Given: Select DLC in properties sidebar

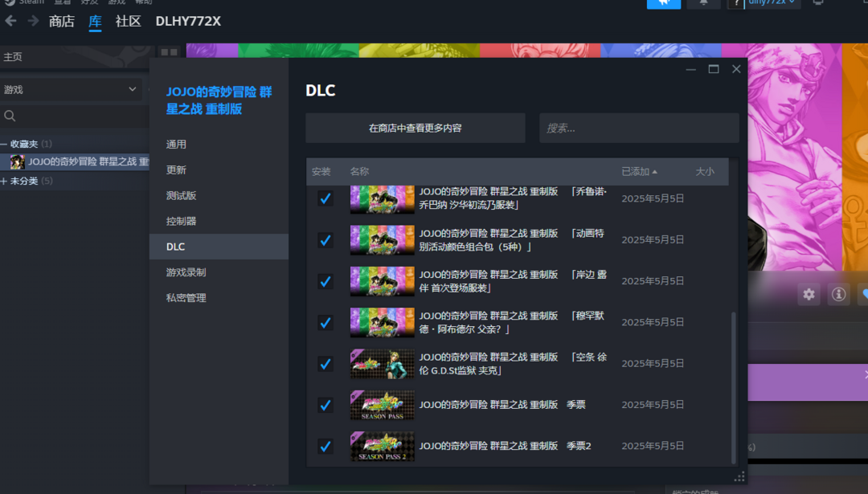Looking at the screenshot, I should click(219, 247).
